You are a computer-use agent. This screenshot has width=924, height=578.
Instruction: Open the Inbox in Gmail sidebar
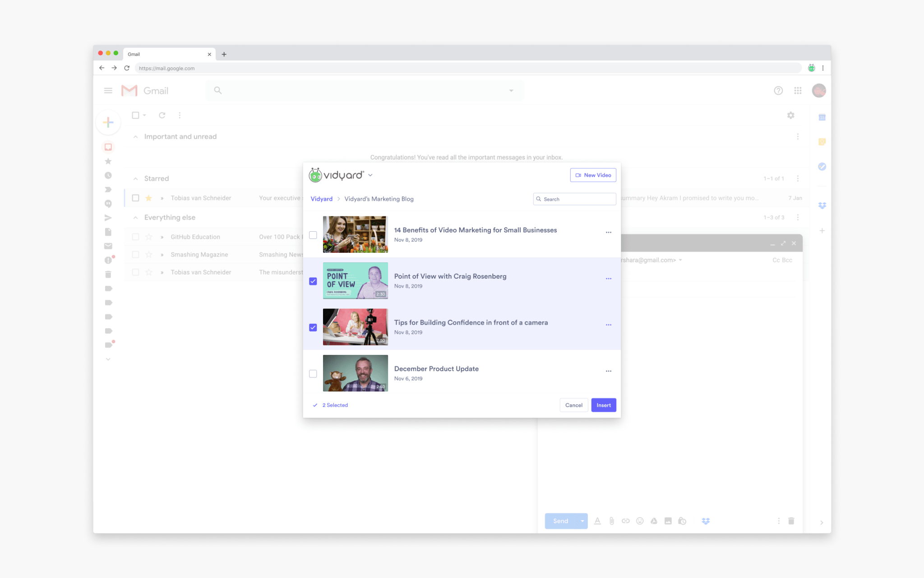(x=108, y=147)
